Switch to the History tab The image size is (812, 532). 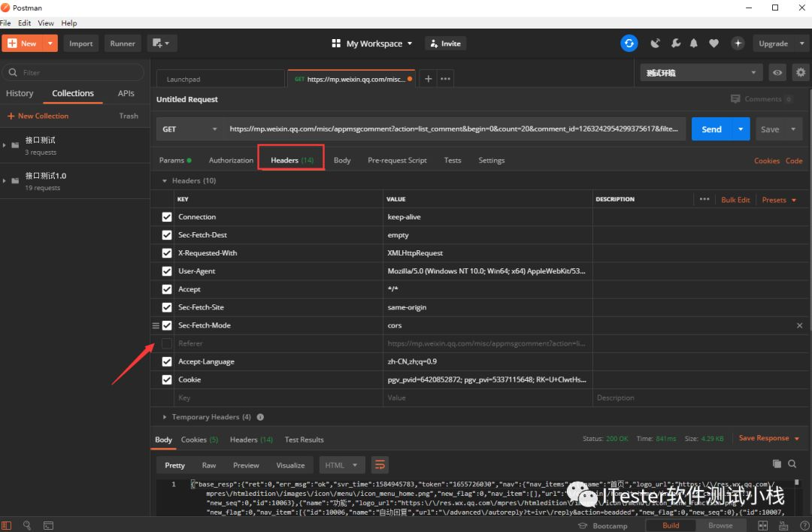tap(20, 93)
